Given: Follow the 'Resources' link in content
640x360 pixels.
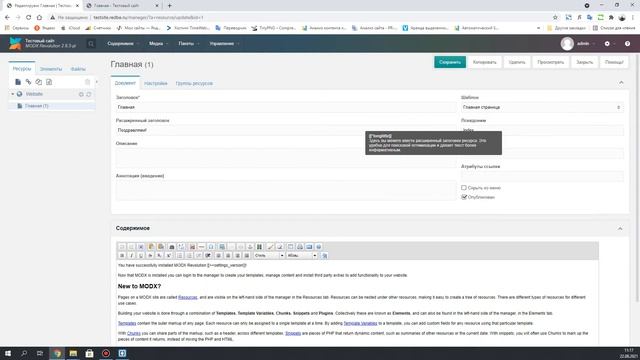Looking at the screenshot, I should point(188,297).
